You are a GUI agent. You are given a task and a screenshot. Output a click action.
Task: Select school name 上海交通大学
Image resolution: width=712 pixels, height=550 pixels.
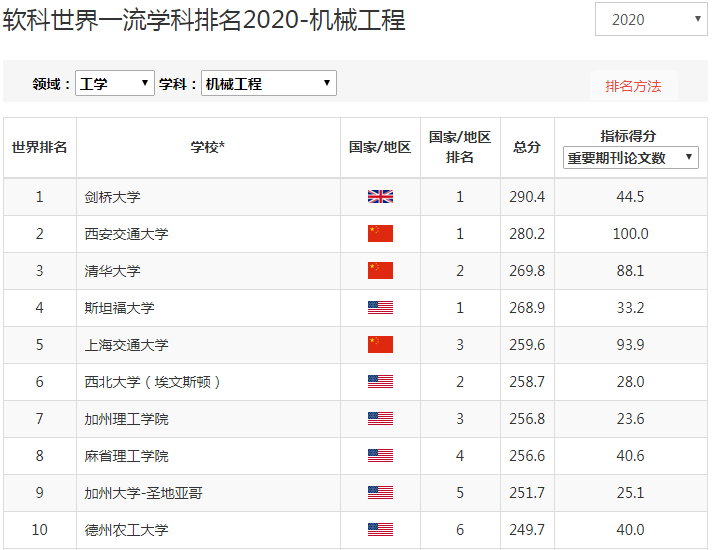(126, 345)
